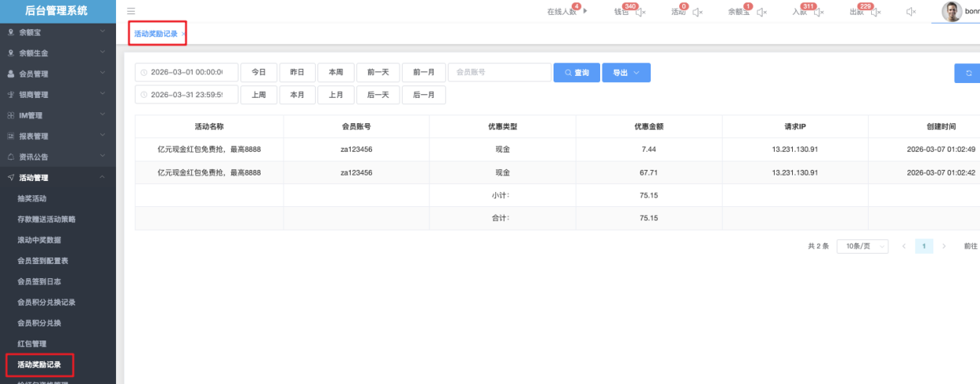Screen dimensions: 980x384
Task: Click the 会员账号 search input field
Action: click(x=499, y=73)
